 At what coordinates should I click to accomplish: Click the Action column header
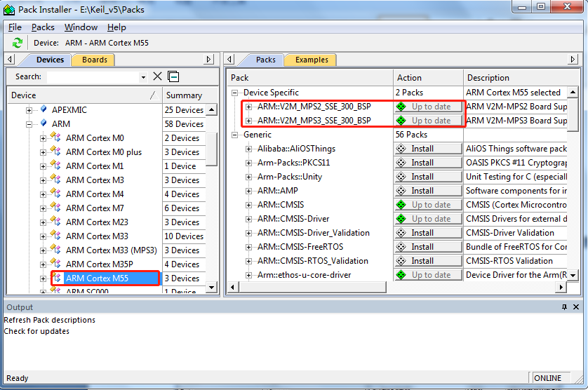pos(428,78)
